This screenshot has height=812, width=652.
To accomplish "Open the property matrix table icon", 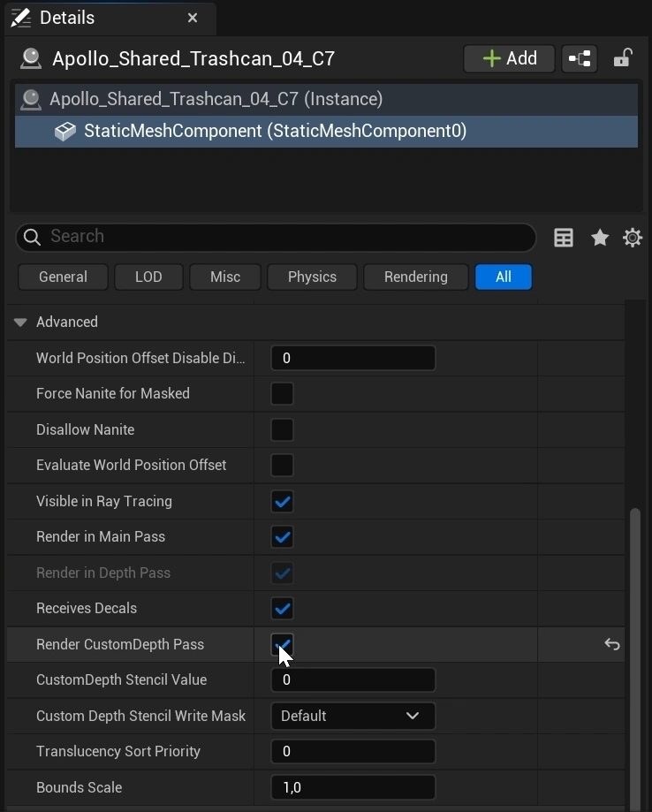I will click(x=564, y=238).
